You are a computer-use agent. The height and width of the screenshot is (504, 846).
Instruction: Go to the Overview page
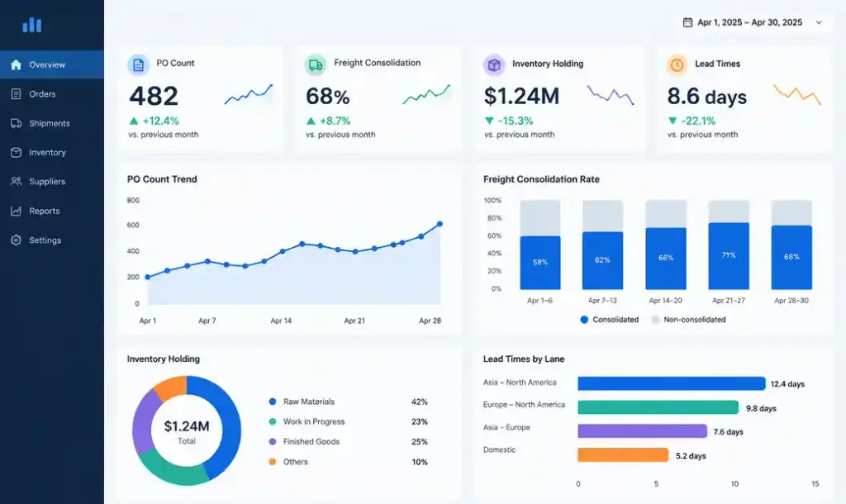tap(52, 64)
